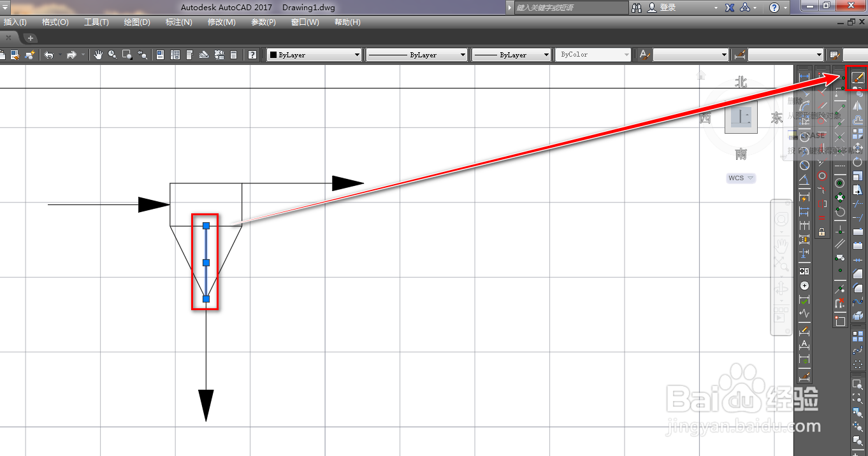Image resolution: width=868 pixels, height=456 pixels.
Task: Select the Stretch tool
Action: click(858, 190)
